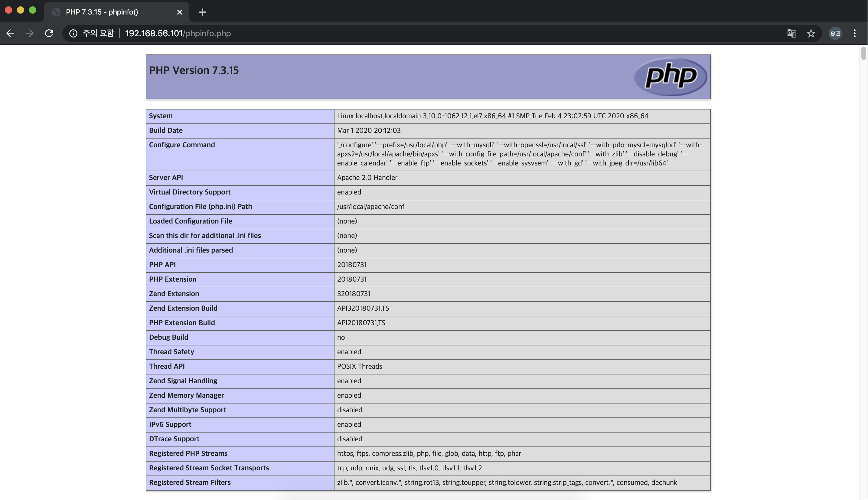This screenshot has width=868, height=500.
Task: Click the macOS green fullscreen button
Action: tap(33, 10)
